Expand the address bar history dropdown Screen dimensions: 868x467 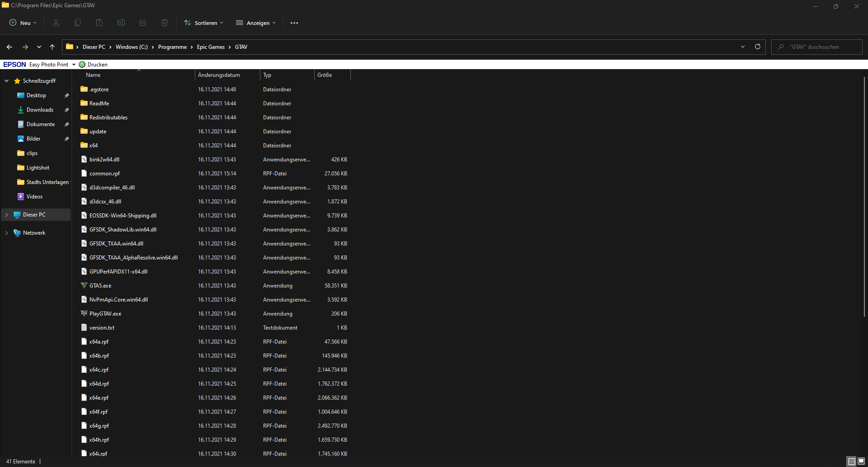[743, 47]
